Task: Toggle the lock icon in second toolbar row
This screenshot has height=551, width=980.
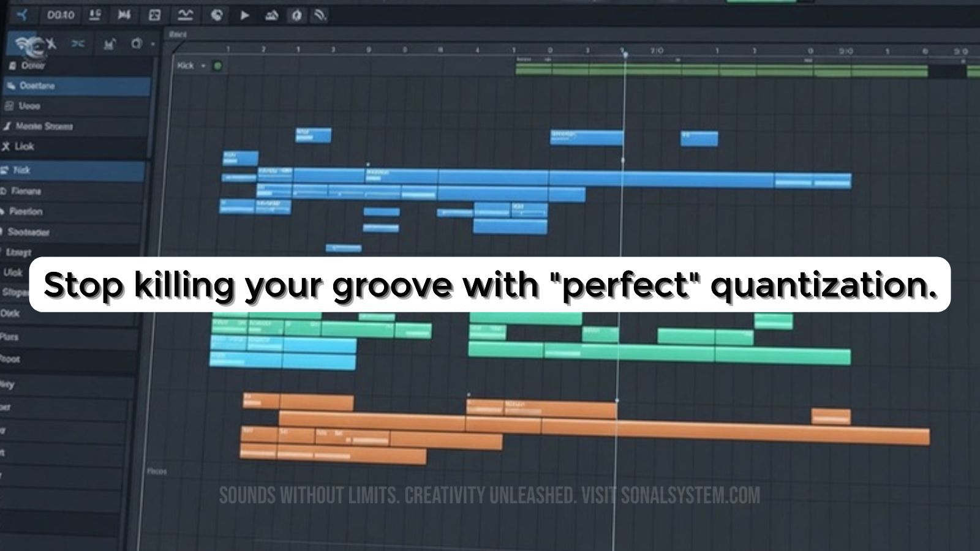Action: [109, 44]
